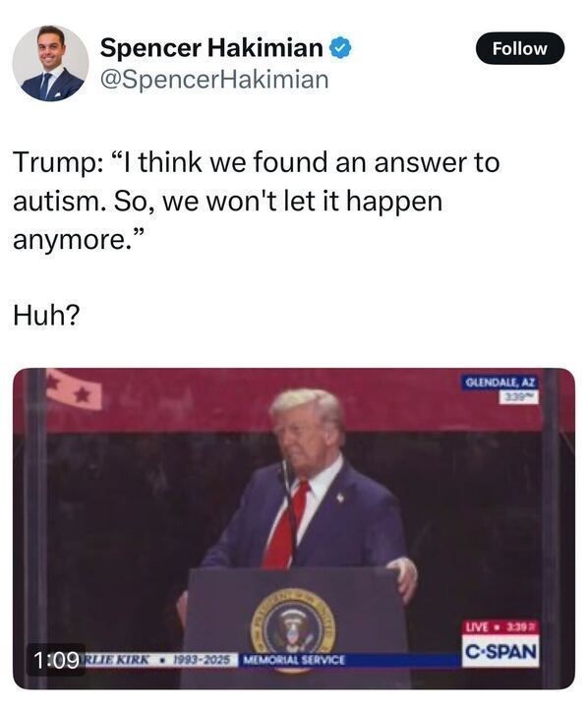Click the presidential seal on podium

coord(294,622)
